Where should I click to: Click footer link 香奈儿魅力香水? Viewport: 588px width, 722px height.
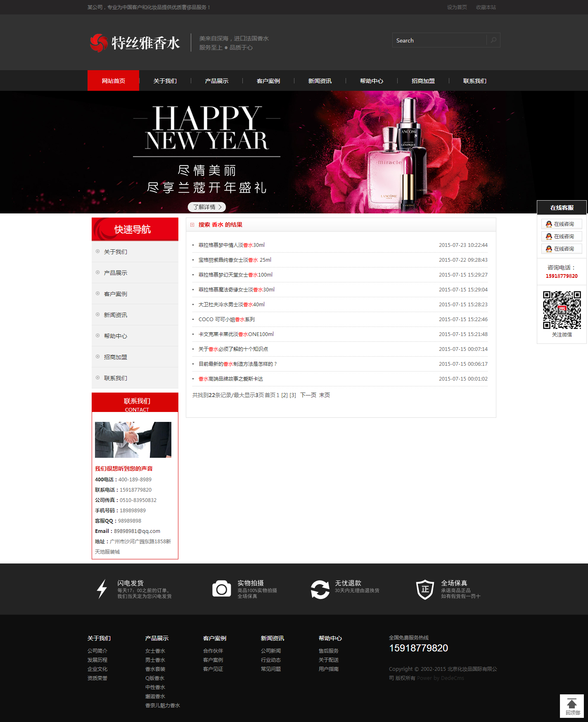tap(163, 705)
